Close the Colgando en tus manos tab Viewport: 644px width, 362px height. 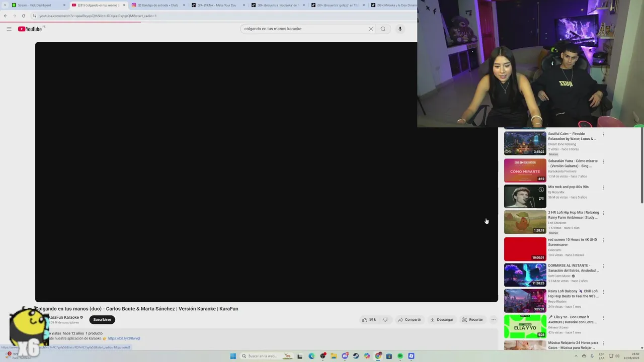(x=124, y=5)
